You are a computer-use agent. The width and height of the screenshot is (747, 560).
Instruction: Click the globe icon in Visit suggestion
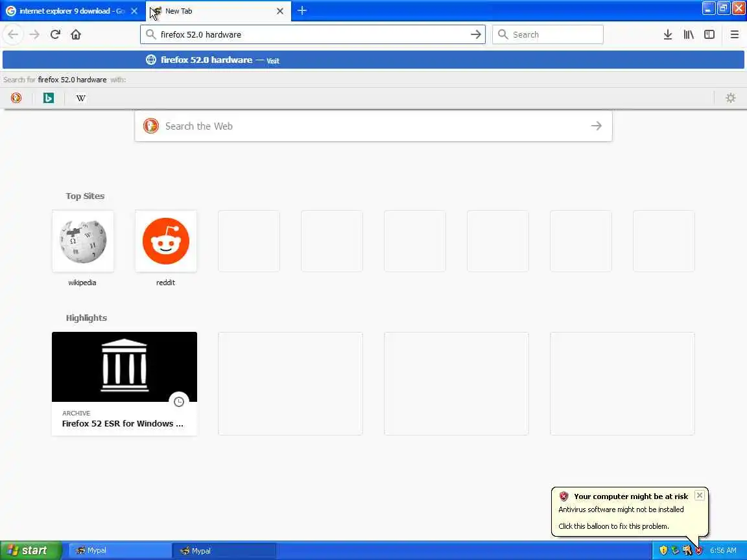pos(151,60)
